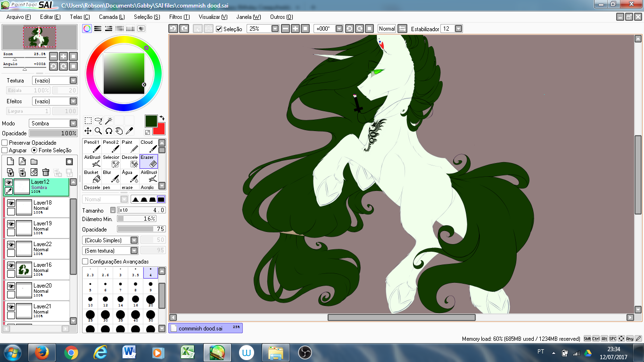Adjust the brush Opacidade slider
Image resolution: width=644 pixels, height=362 pixels.
coord(141,229)
